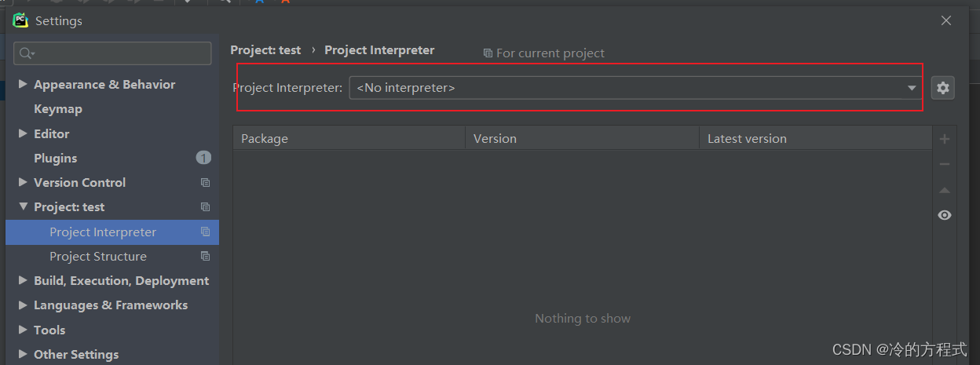Expand Build, Execution, Deployment section
This screenshot has width=980, height=365.
tap(23, 281)
